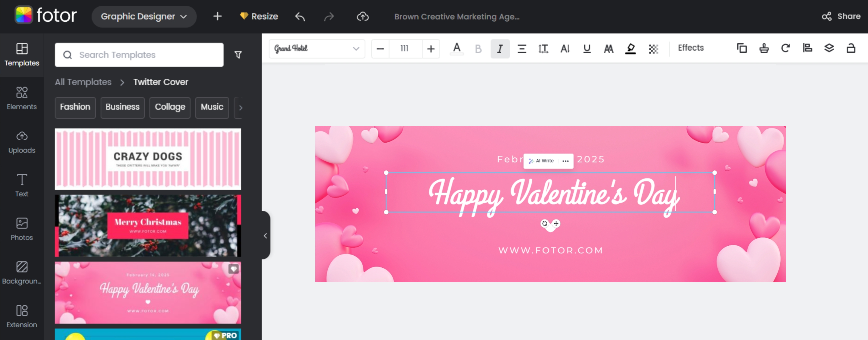868x340 pixels.
Task: Toggle underline on the selected text
Action: [587, 49]
